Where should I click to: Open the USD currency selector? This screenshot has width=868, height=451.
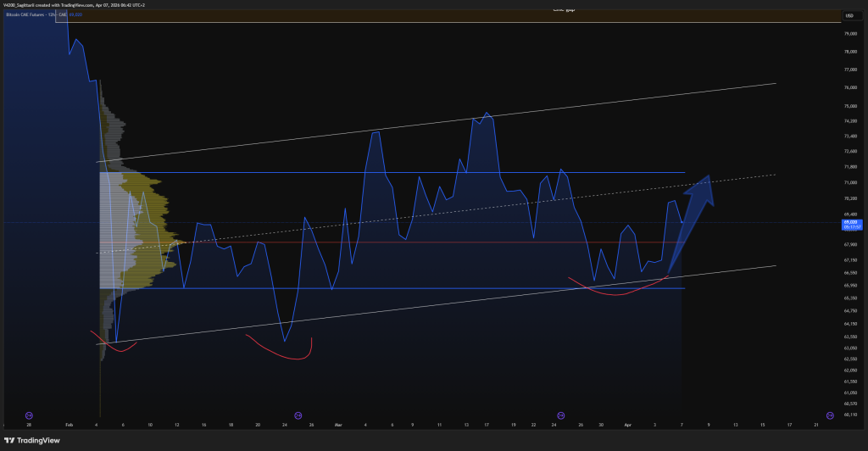tap(849, 16)
